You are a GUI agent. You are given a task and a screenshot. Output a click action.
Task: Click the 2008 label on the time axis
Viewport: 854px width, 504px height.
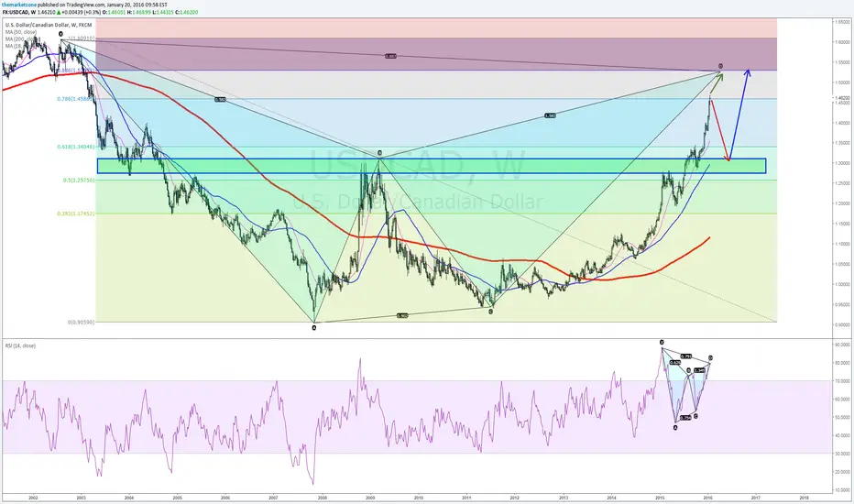click(322, 498)
